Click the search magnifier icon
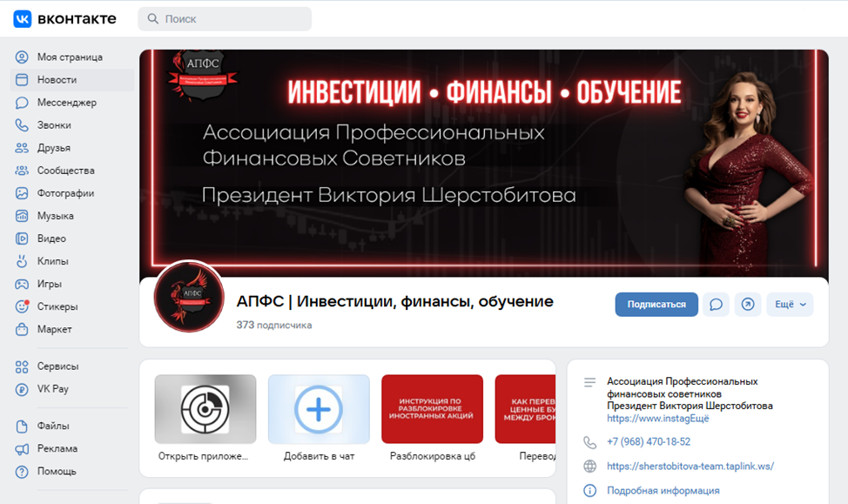The image size is (848, 504). (x=153, y=19)
